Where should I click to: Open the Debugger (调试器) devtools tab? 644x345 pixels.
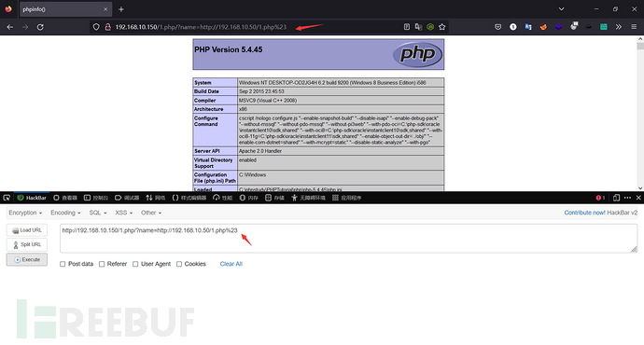[x=127, y=198]
